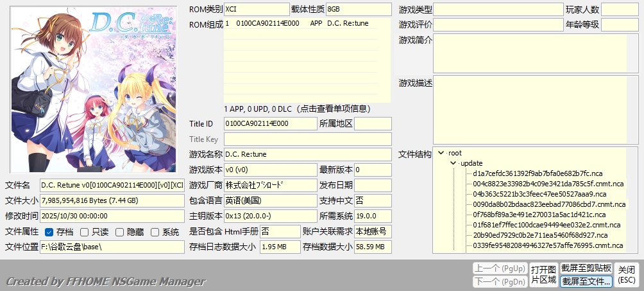This screenshot has width=644, height=291.
Task: Open the 打开图片区域 image area button
Action: point(543,274)
